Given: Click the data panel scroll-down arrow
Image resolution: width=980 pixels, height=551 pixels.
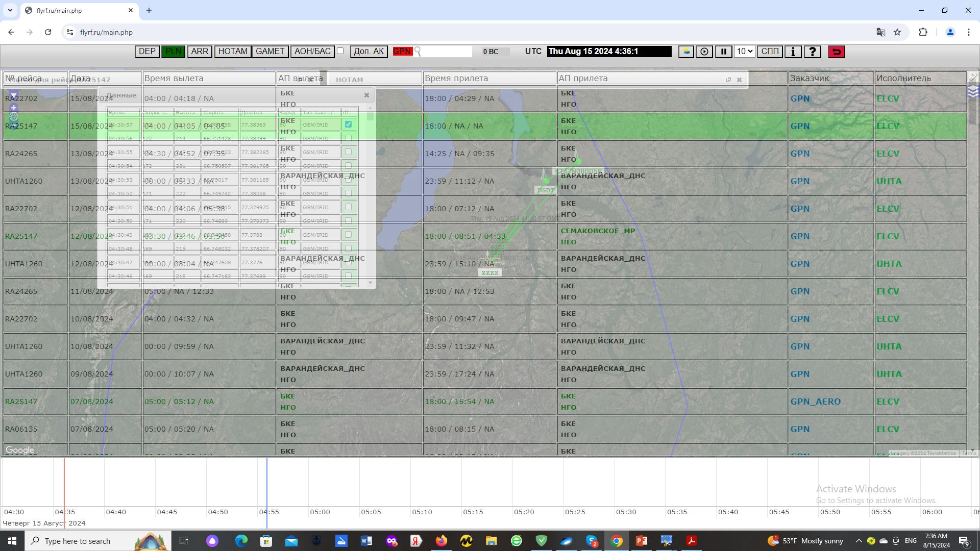Looking at the screenshot, I should [x=370, y=283].
